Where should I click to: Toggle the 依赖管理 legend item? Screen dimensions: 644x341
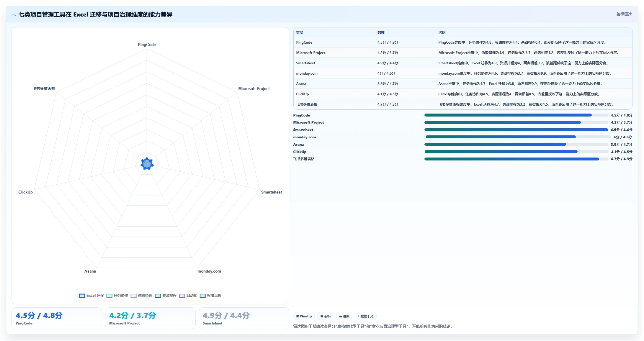(x=141, y=296)
